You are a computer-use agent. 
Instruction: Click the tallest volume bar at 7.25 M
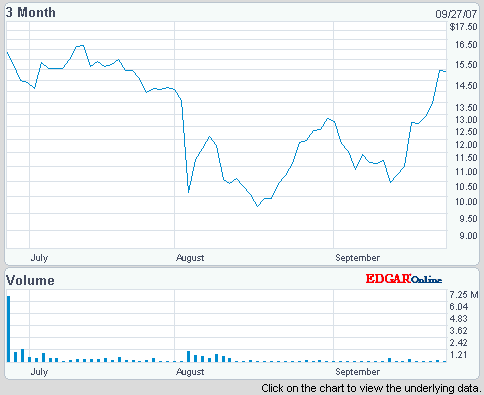pos(9,329)
